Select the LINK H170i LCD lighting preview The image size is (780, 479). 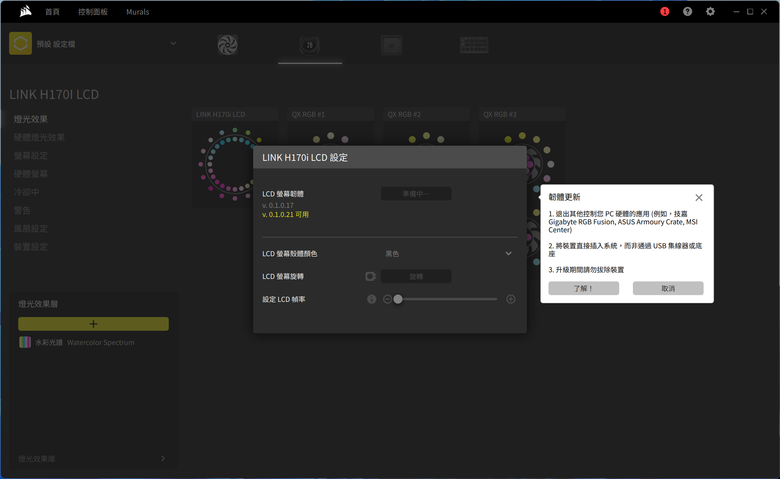point(235,164)
